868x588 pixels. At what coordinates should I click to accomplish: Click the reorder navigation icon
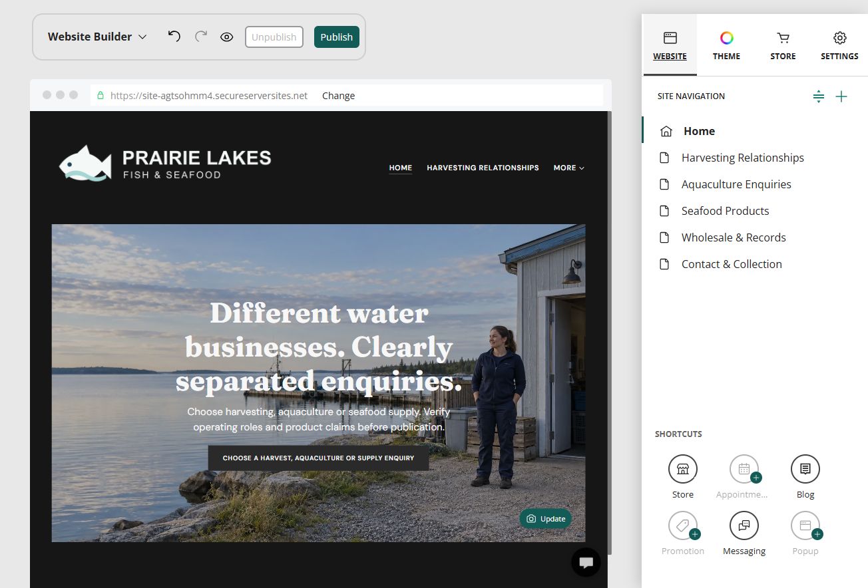pyautogui.click(x=819, y=96)
